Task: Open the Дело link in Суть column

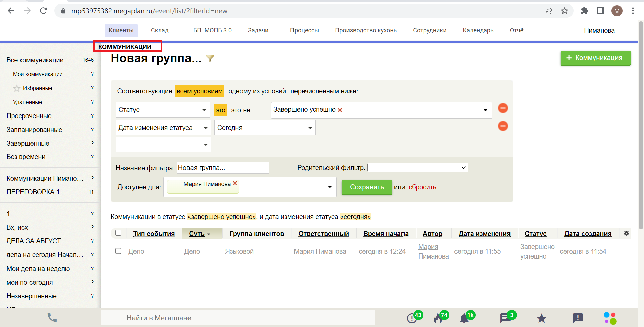Action: point(192,251)
